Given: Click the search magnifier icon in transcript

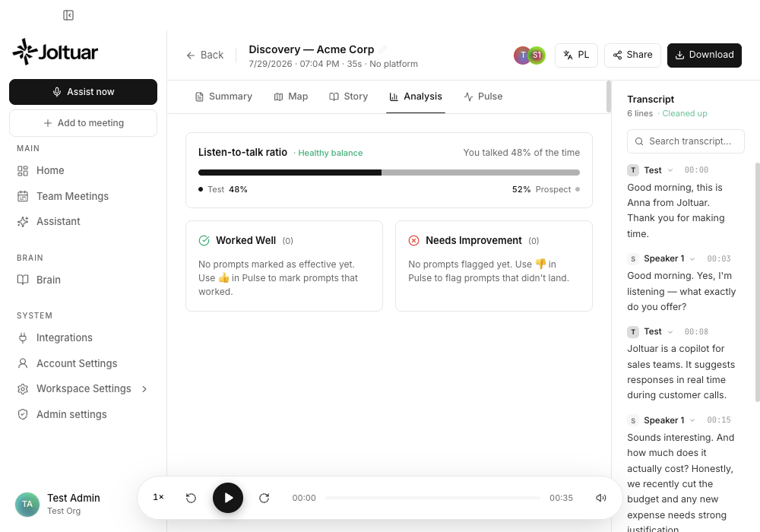Looking at the screenshot, I should point(639,141).
